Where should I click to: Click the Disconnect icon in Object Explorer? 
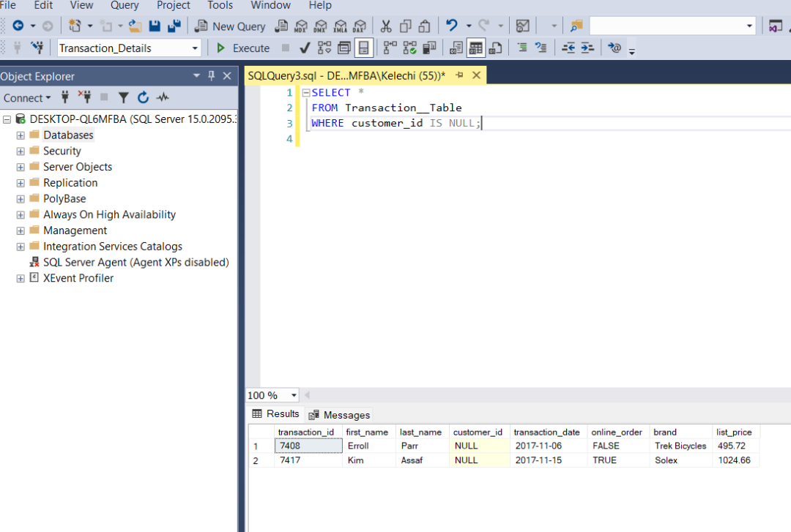click(85, 97)
